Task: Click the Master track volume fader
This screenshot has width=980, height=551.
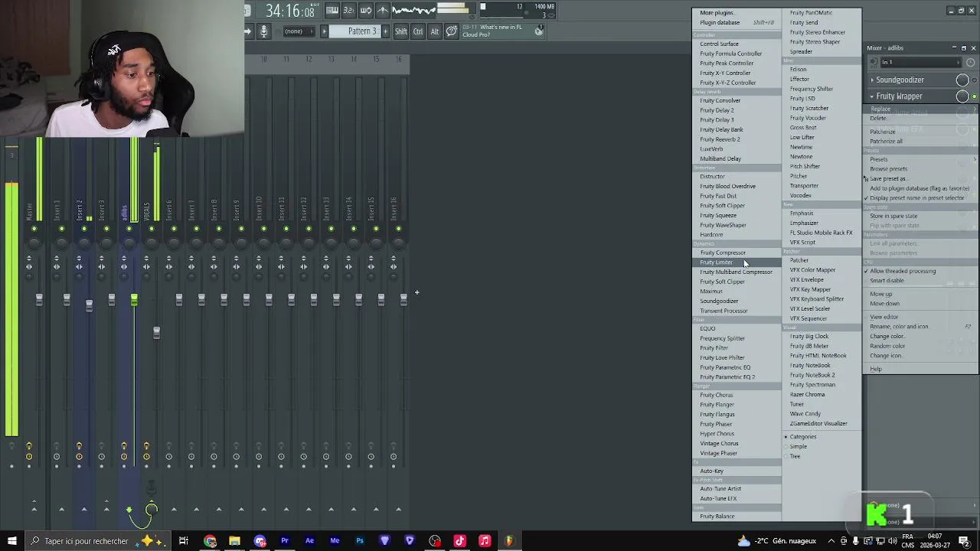Action: [39, 300]
